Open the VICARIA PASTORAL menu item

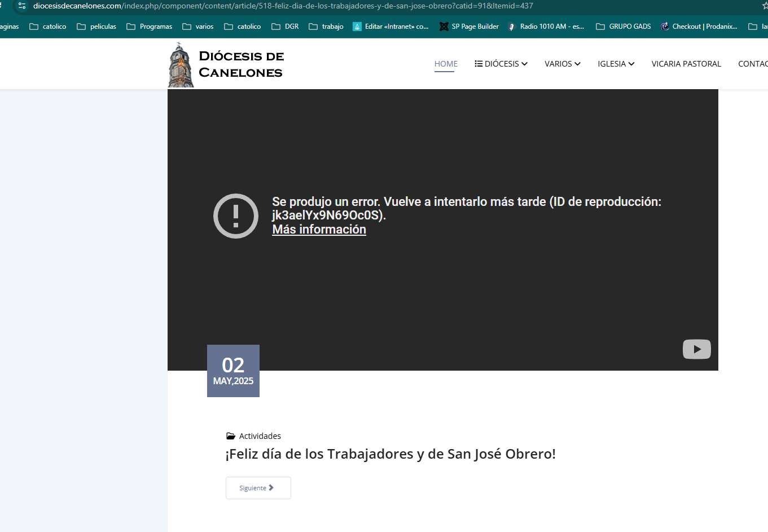(686, 64)
